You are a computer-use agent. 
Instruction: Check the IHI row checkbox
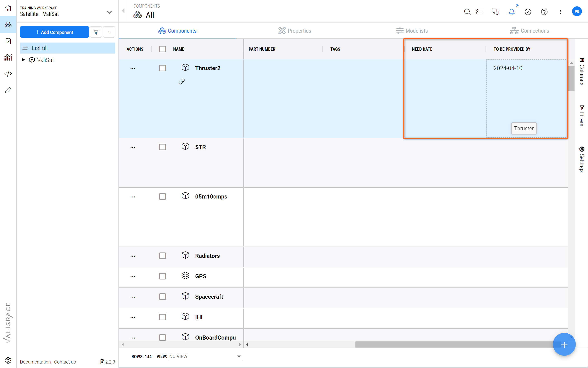click(163, 317)
